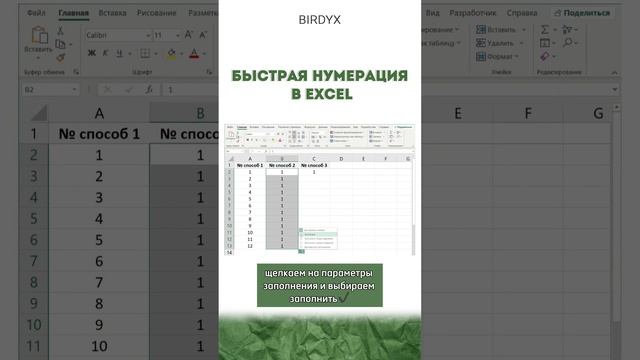Click the Format cells icon next to Формат
Screen dimensions: 640x360
[x=481, y=56]
